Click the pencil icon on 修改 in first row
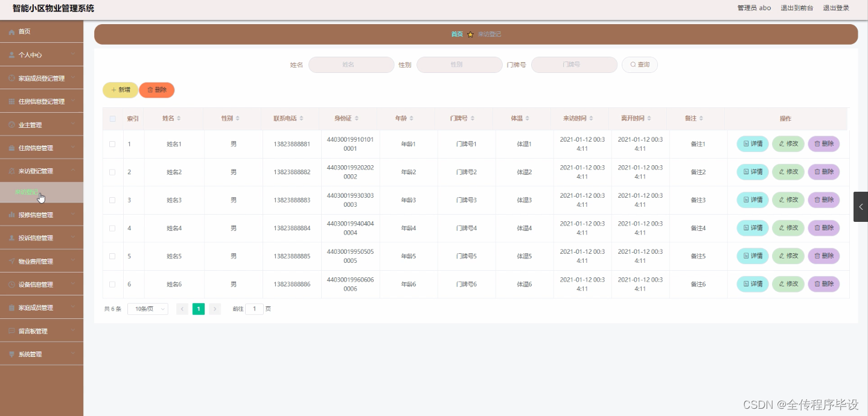 pyautogui.click(x=782, y=143)
